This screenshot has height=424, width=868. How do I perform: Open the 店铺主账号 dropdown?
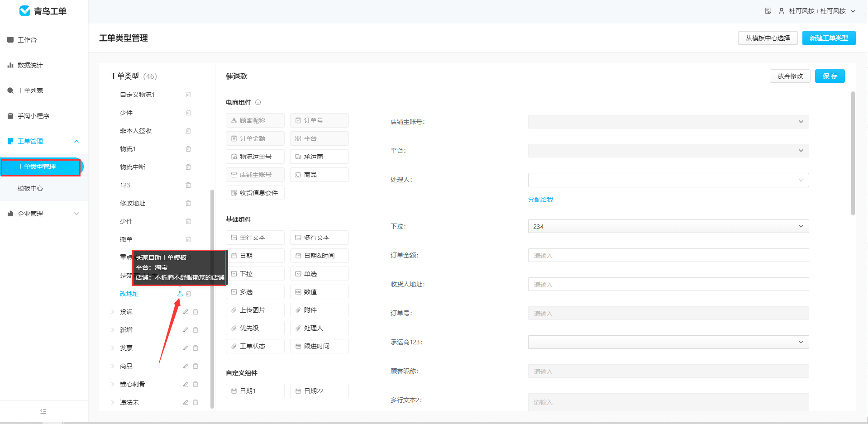668,122
